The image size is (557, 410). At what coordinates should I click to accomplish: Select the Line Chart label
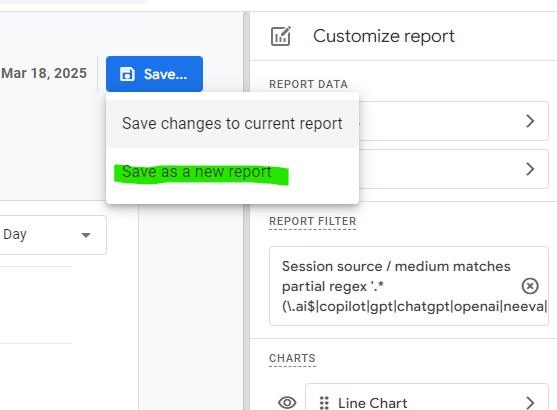[372, 403]
